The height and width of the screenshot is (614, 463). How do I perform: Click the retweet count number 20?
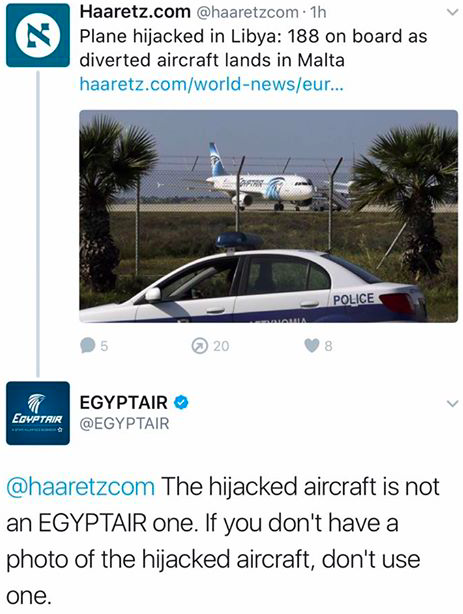coord(221,346)
